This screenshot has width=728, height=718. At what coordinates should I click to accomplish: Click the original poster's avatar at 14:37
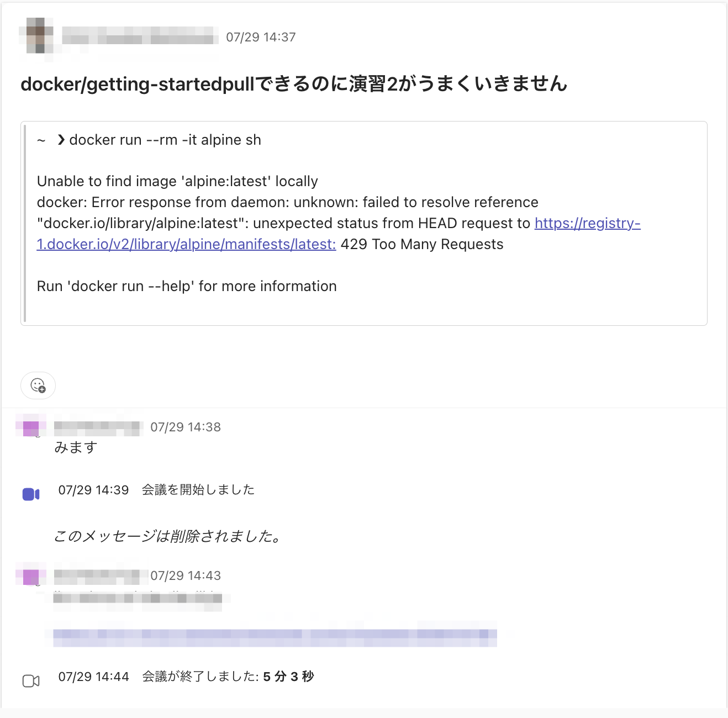(38, 36)
